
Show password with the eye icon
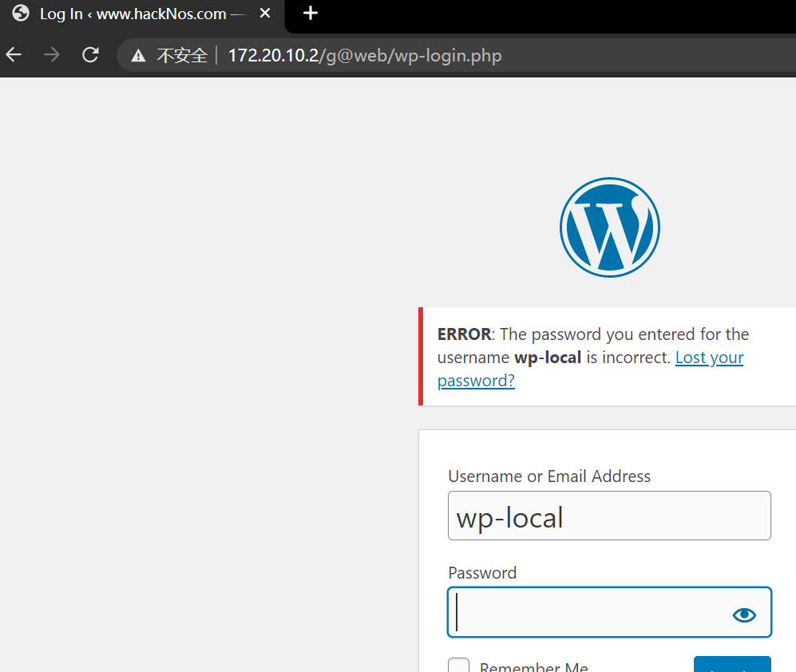click(x=744, y=615)
